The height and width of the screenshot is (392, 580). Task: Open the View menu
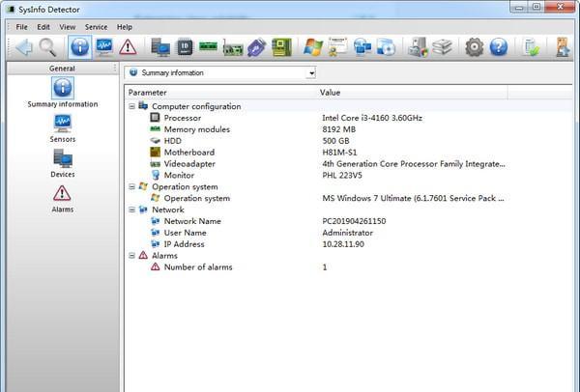coord(68,27)
